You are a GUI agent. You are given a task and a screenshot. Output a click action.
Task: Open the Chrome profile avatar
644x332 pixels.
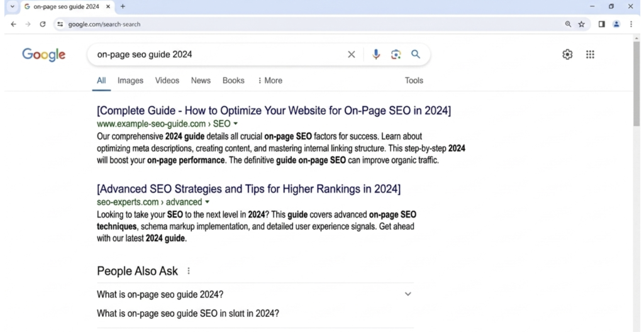point(616,25)
